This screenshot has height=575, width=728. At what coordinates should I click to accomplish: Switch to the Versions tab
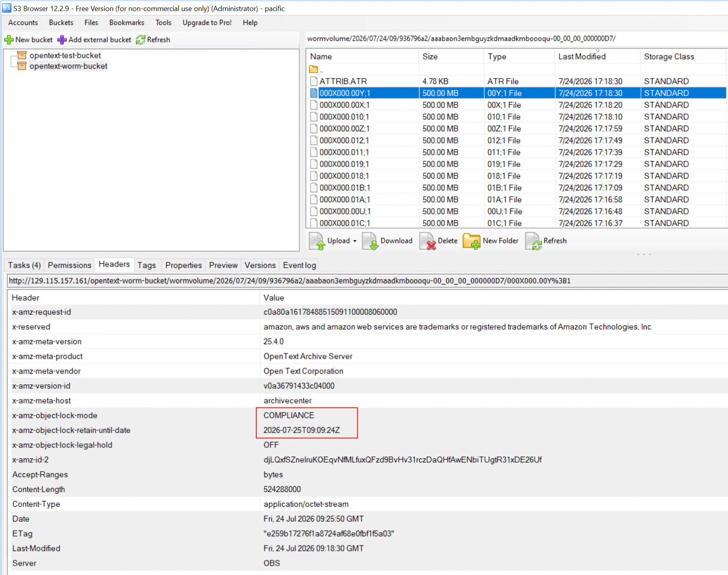point(260,265)
